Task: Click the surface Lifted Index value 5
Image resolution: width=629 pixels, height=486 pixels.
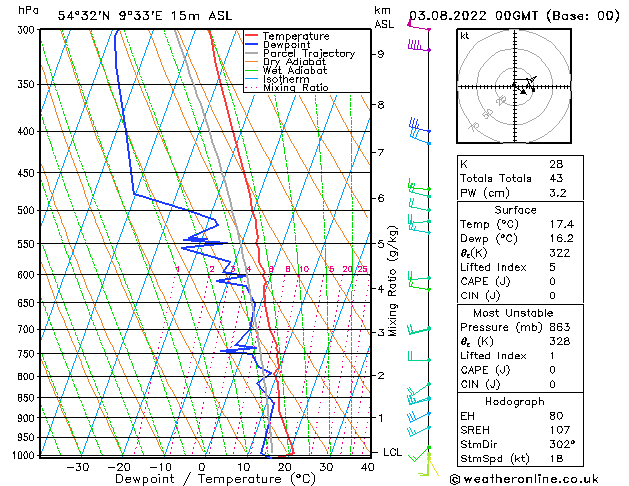Action: tap(553, 267)
